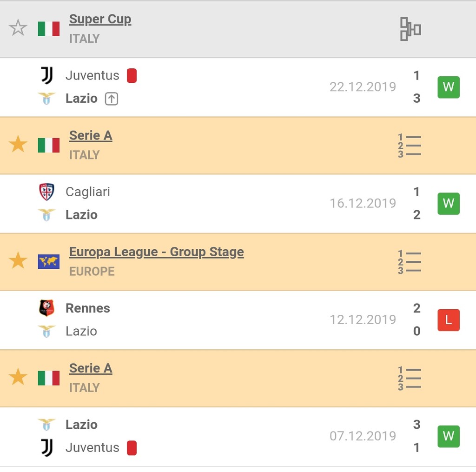
Task: Open standings icon for Serie A above Cagliari
Action: [410, 146]
